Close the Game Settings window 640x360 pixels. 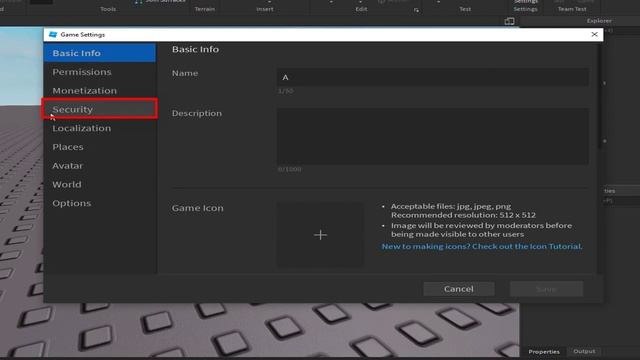(x=594, y=34)
